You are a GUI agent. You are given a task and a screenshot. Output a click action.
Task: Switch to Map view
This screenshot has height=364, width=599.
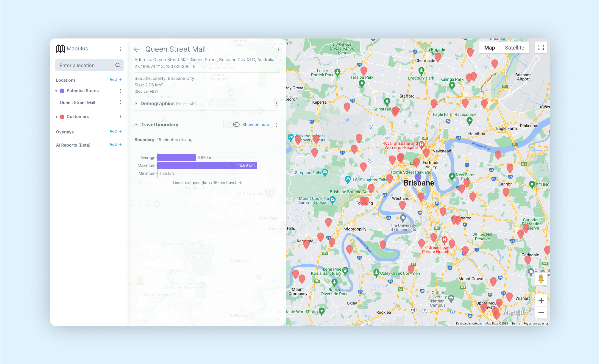point(489,48)
